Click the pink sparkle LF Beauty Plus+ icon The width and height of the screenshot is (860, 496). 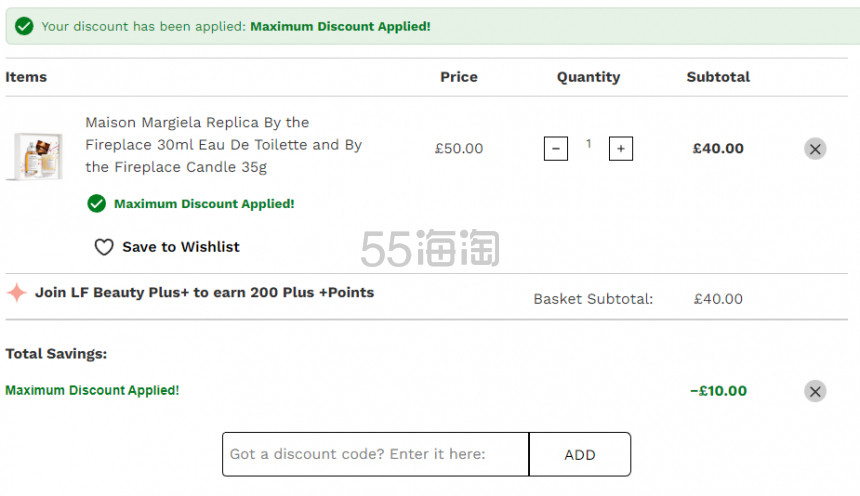point(16,293)
